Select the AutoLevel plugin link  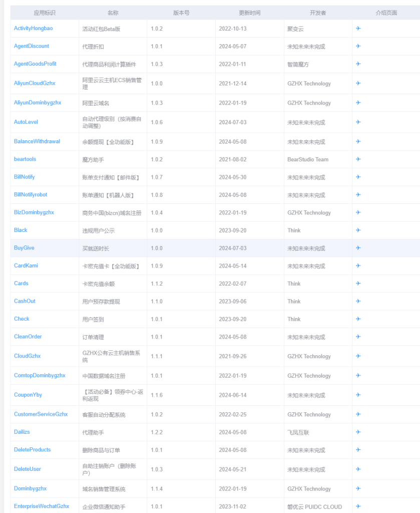(x=26, y=122)
